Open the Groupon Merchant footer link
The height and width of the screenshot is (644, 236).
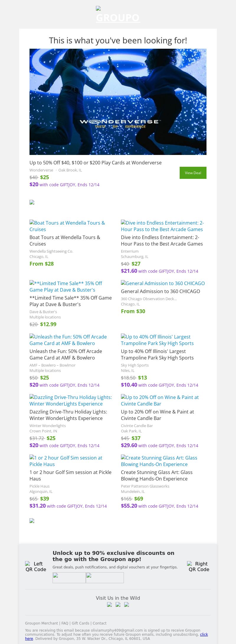(x=41, y=623)
